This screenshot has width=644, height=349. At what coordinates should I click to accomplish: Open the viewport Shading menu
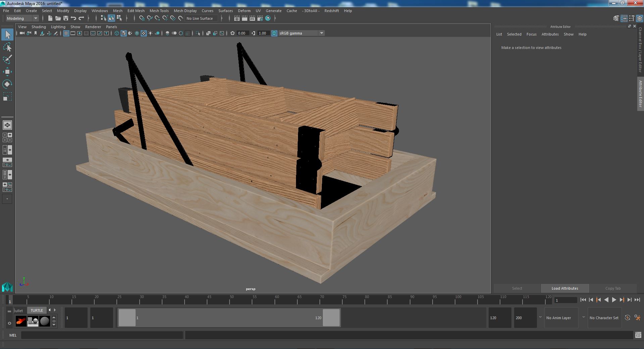tap(39, 27)
